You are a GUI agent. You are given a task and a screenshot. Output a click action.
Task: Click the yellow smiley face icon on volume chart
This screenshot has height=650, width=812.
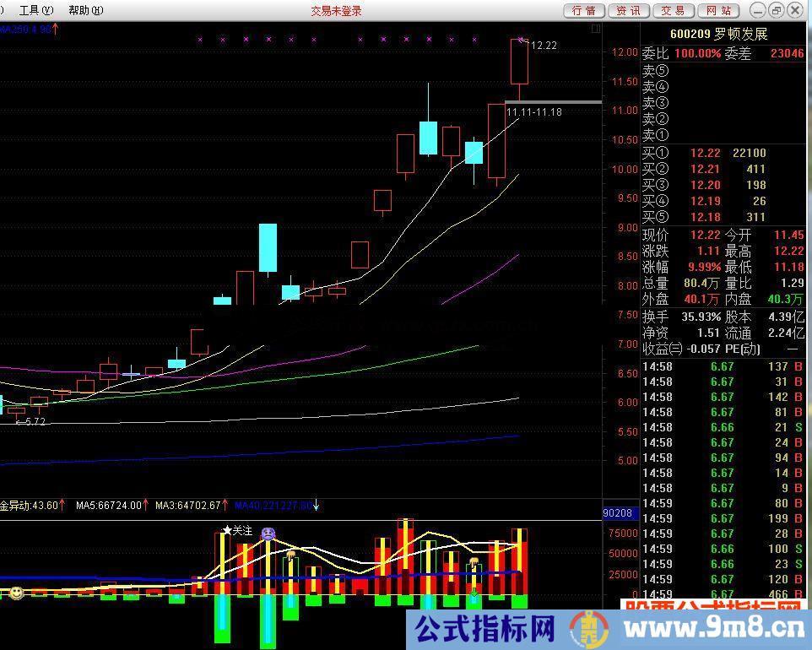coord(16,593)
